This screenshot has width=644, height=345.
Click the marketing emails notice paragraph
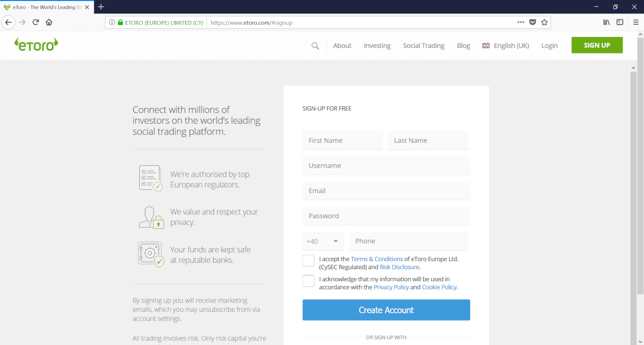[197, 309]
